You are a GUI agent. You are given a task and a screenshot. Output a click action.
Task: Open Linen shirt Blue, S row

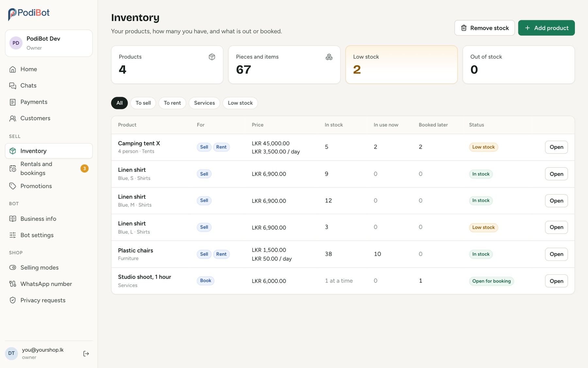(x=556, y=174)
